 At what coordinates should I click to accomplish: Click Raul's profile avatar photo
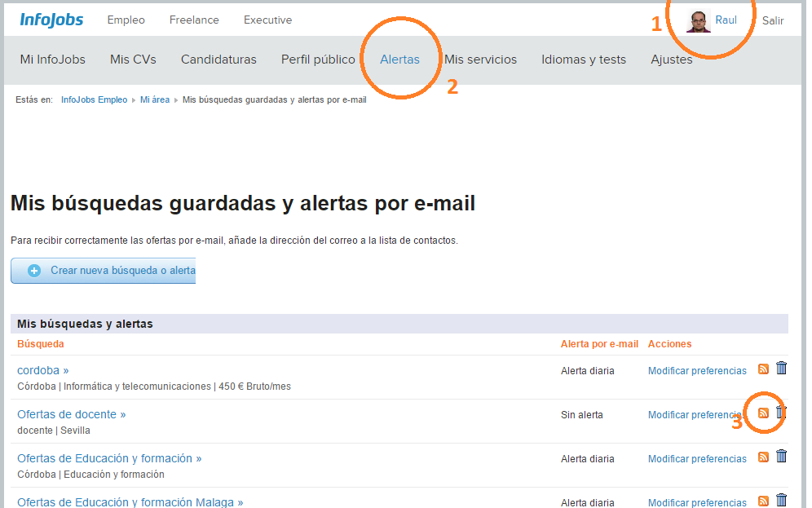click(698, 21)
